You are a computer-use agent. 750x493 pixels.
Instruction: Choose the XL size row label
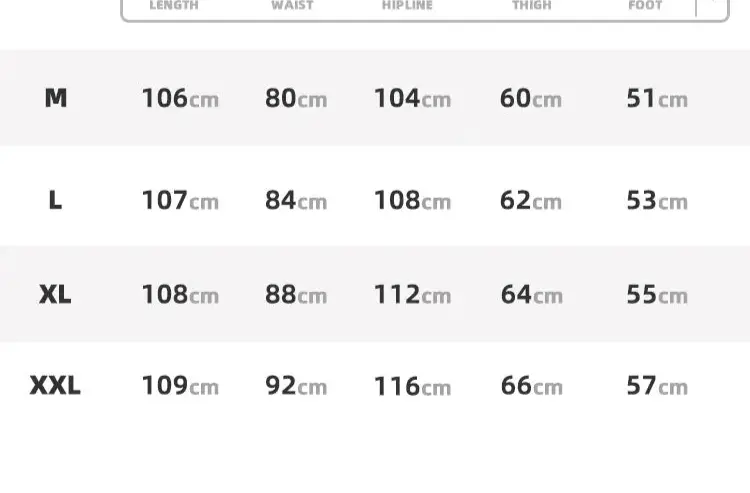click(x=55, y=295)
